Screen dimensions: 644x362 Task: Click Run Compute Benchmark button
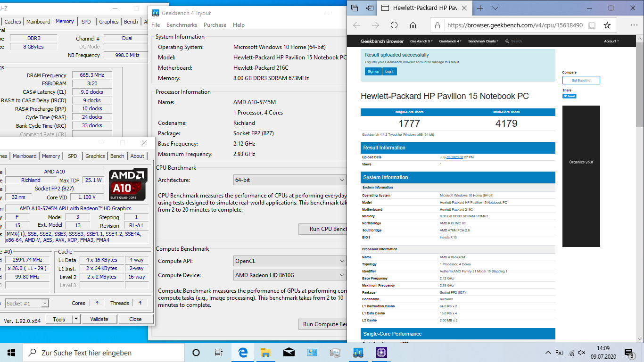click(x=323, y=324)
